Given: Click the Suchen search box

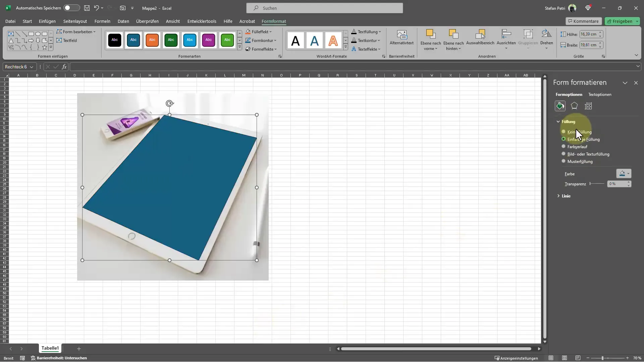Looking at the screenshot, I should point(324,8).
